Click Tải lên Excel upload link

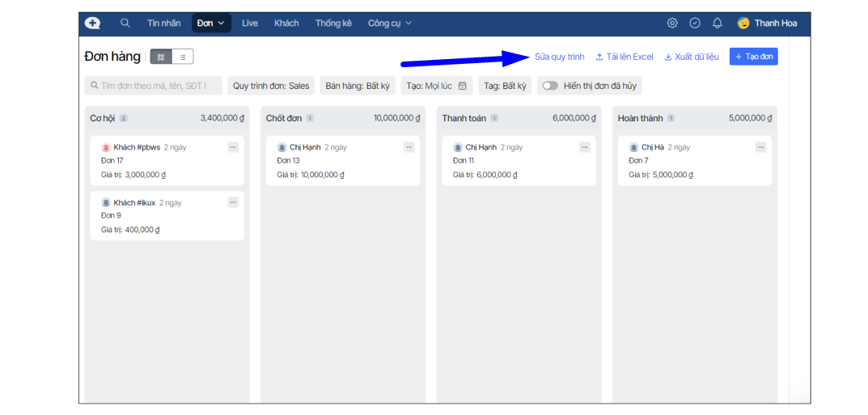click(x=625, y=57)
